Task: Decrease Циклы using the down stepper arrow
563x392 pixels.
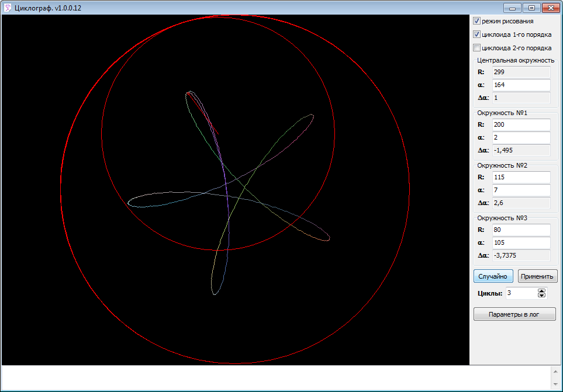Action: pos(541,296)
